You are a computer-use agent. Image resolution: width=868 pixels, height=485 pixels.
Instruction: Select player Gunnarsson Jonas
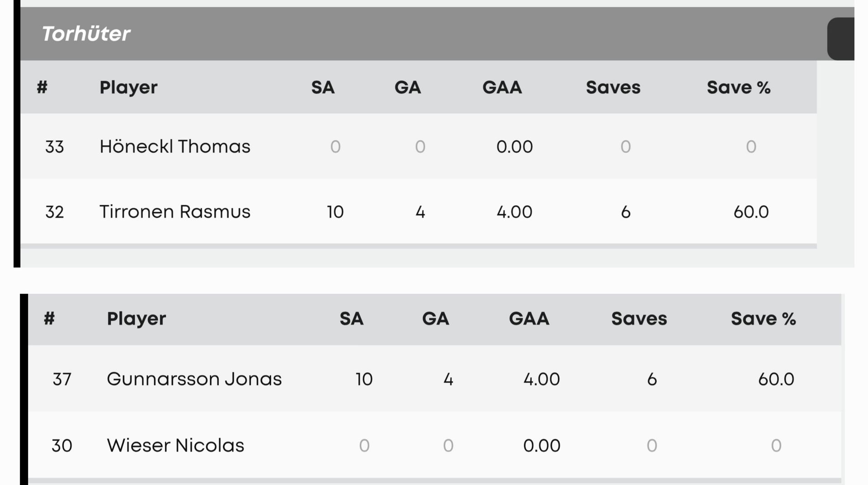click(x=194, y=379)
